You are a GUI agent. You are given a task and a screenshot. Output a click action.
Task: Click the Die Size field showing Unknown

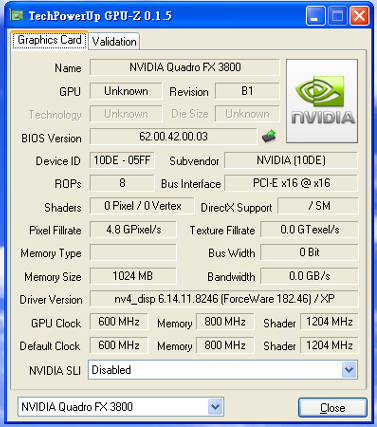[x=247, y=114]
